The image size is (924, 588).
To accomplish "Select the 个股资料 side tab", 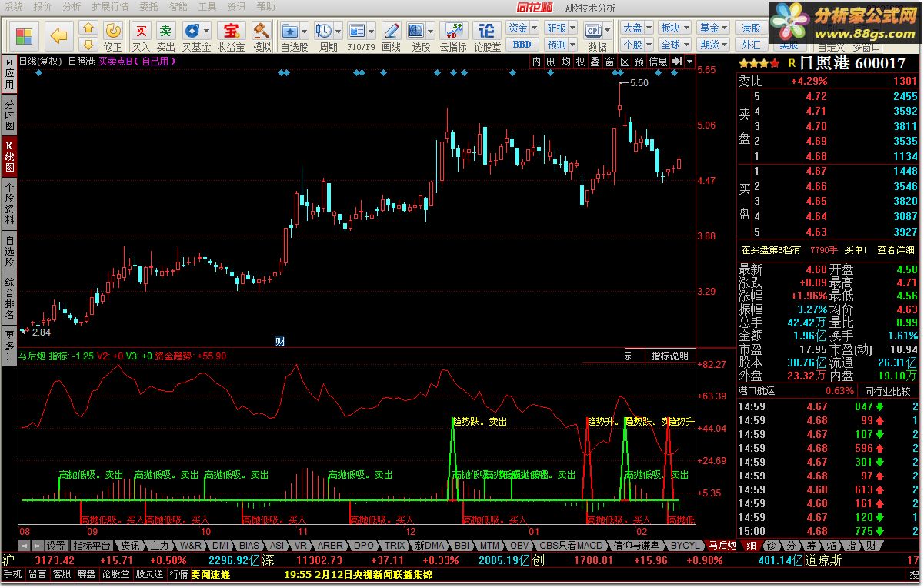I will tap(9, 204).
